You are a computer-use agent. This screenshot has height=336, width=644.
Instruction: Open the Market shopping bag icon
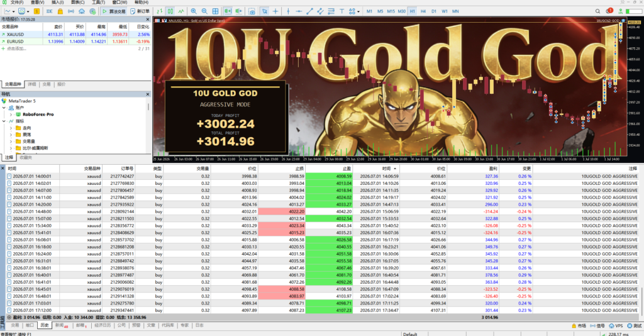60,11
